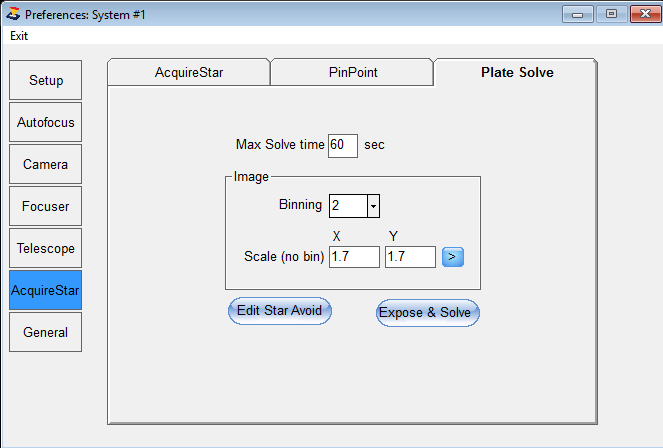Open the Autofocus preferences section
This screenshot has width=663, height=448.
(46, 122)
